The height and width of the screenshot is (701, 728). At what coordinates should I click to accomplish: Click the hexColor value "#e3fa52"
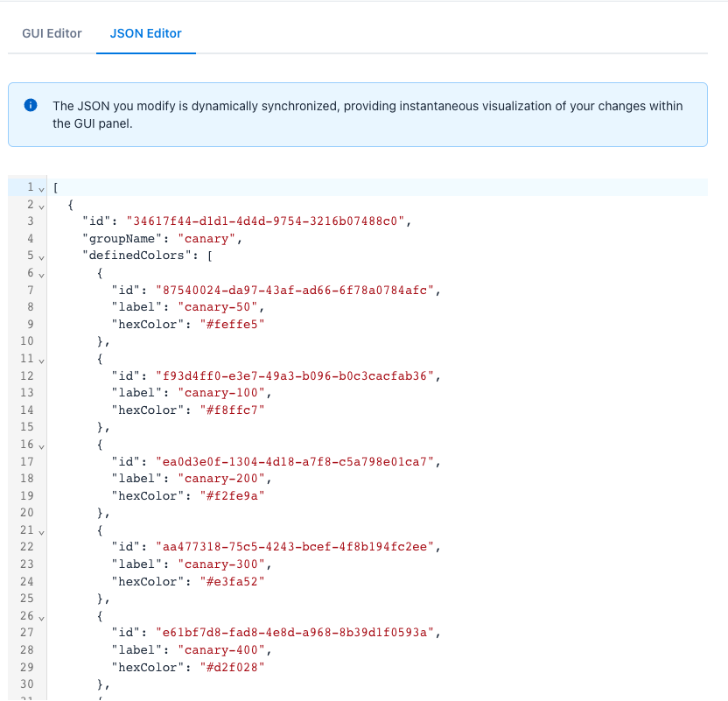(232, 582)
